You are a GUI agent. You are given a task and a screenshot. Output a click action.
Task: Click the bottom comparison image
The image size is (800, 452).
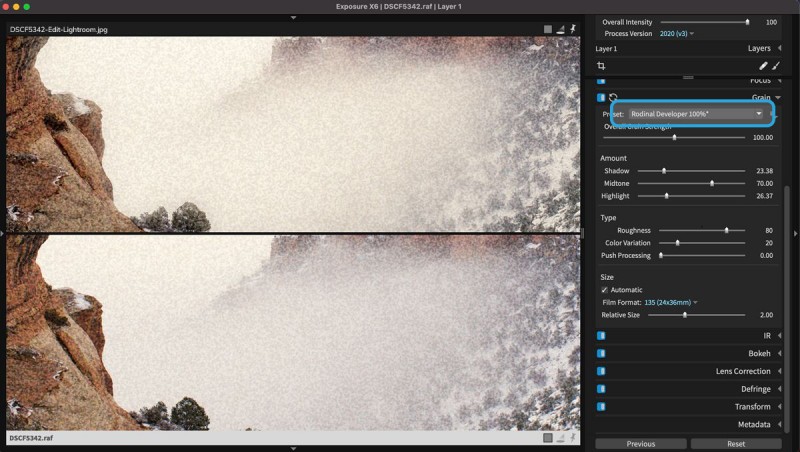293,332
